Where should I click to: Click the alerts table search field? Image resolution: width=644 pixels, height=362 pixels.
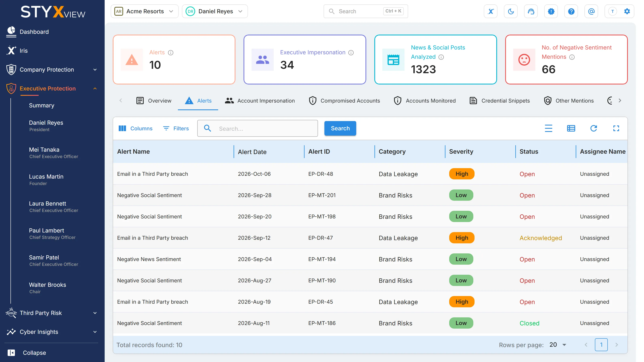point(258,129)
